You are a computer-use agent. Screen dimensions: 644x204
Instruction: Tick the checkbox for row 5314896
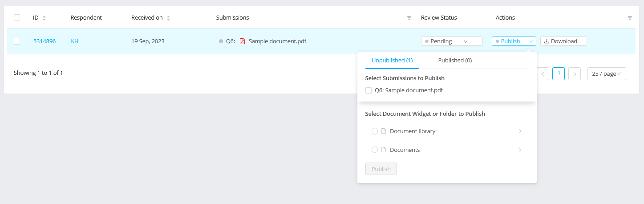(17, 41)
